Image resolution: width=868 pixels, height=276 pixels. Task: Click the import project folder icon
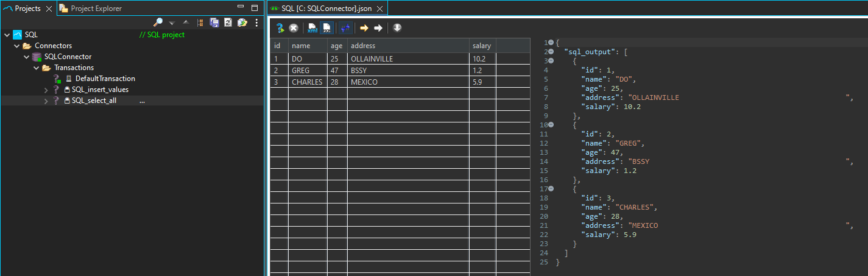[x=242, y=23]
